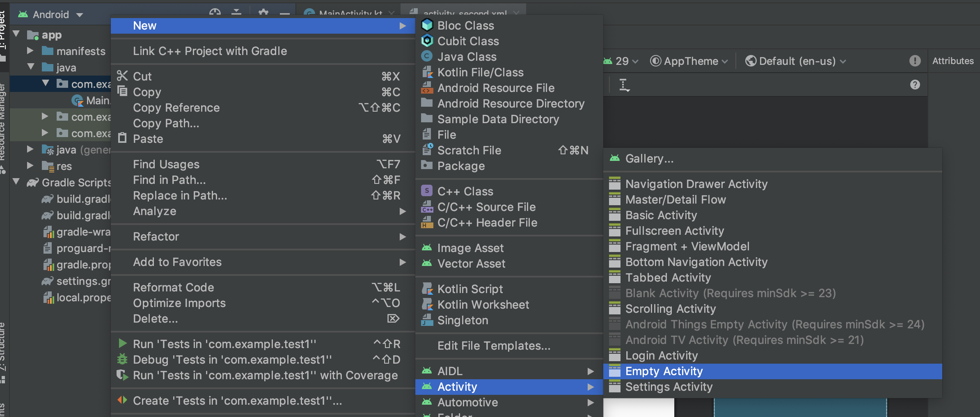Select Bloc Class icon entry
This screenshot has height=417, width=980.
427,25
